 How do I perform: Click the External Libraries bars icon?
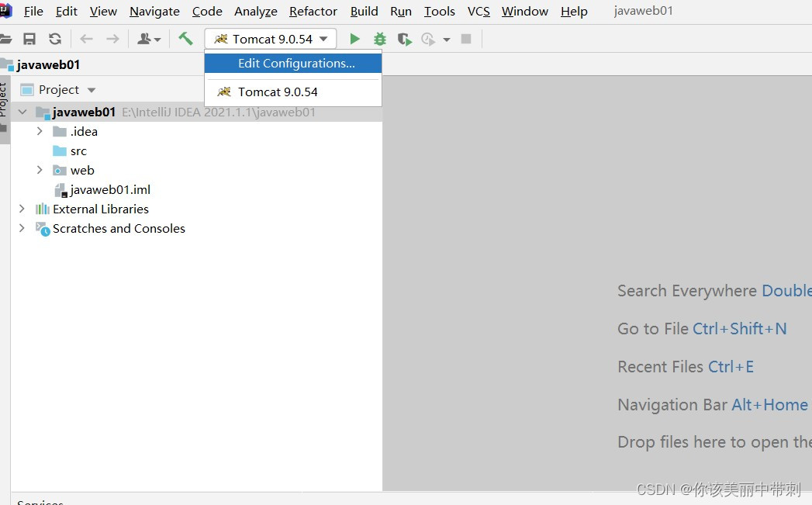click(43, 209)
